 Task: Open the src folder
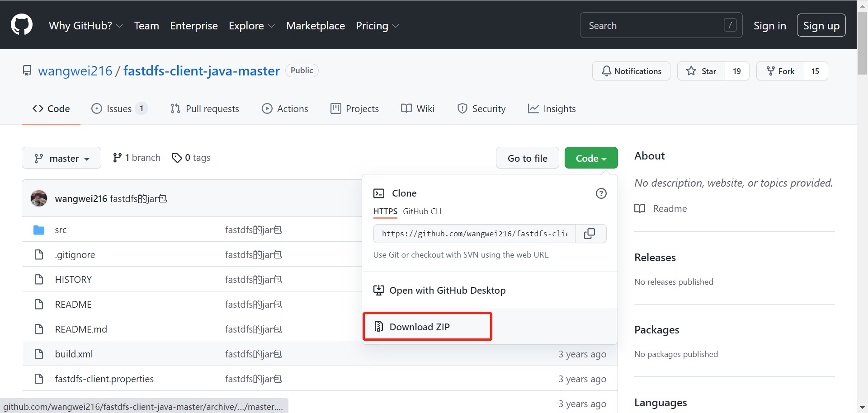[61, 230]
